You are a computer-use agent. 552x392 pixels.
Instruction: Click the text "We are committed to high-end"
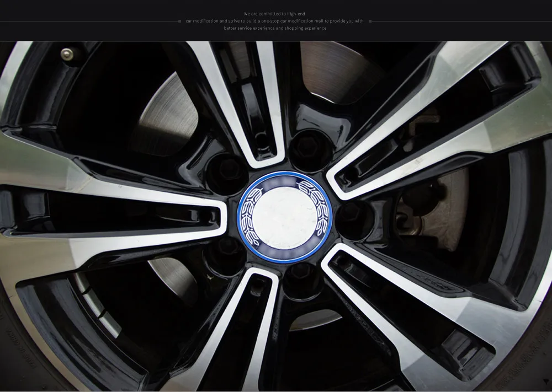pyautogui.click(x=274, y=14)
